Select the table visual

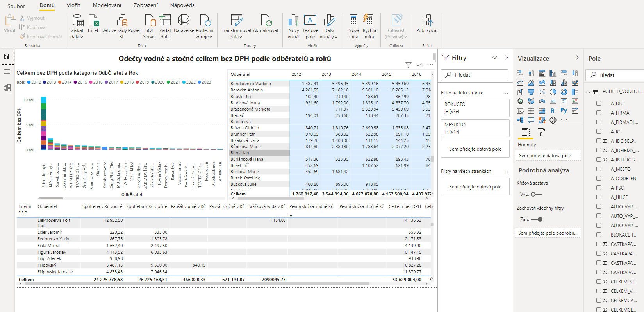click(531, 111)
